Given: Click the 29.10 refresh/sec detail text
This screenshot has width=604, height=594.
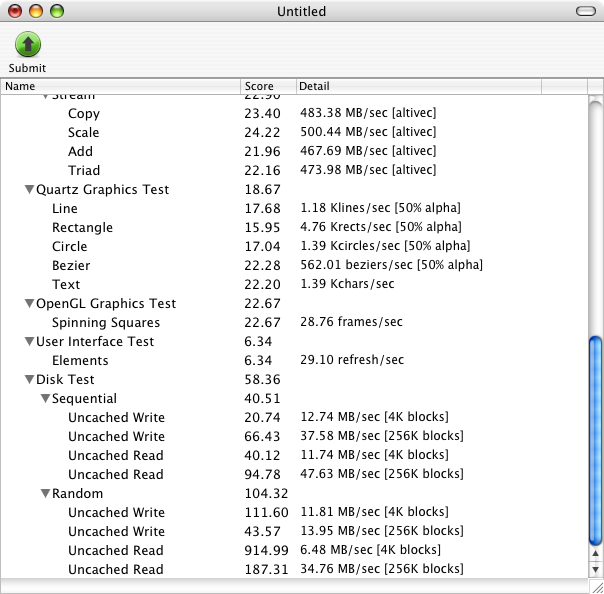Looking at the screenshot, I should click(x=352, y=359).
